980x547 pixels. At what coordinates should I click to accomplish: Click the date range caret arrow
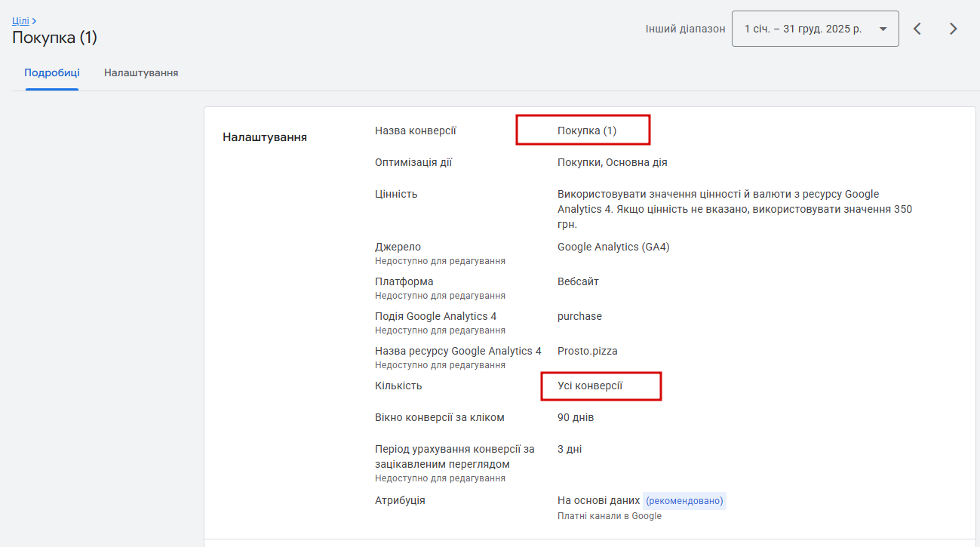click(883, 29)
